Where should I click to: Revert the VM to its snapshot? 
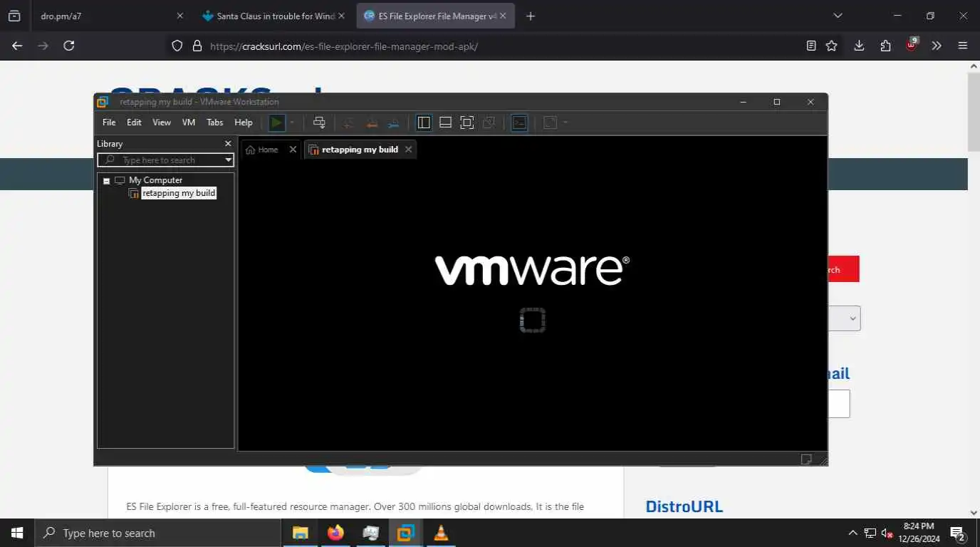371,123
